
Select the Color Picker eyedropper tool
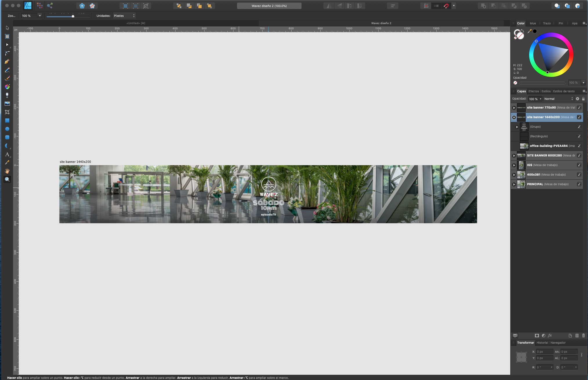[7, 163]
